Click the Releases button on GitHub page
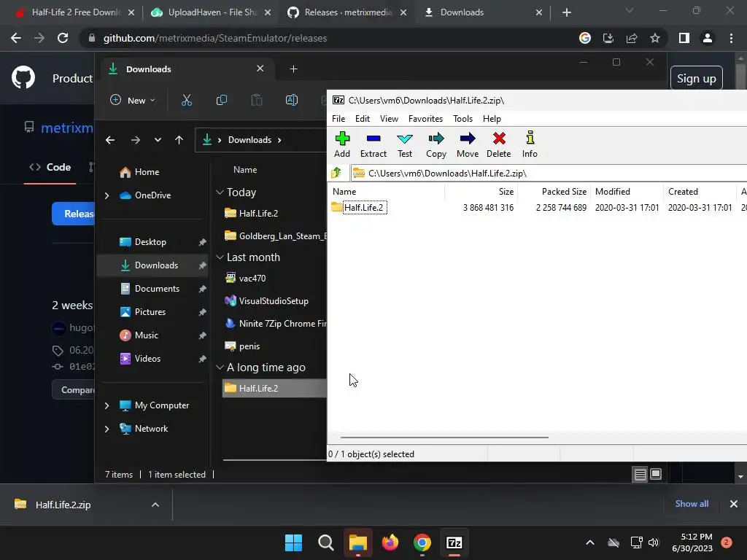The height and width of the screenshot is (560, 747). coord(74,214)
